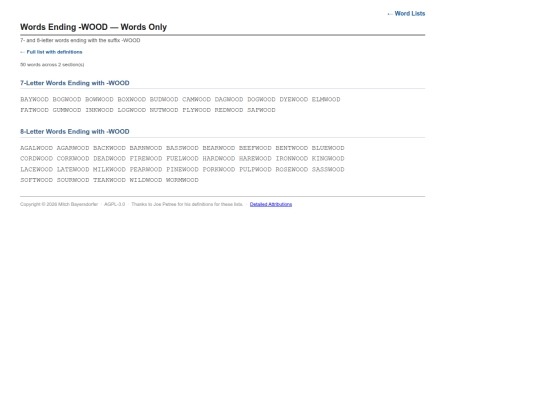This screenshot has height=405, width=540.
Task: Select the word ELMWOOD
Action: [326, 100]
